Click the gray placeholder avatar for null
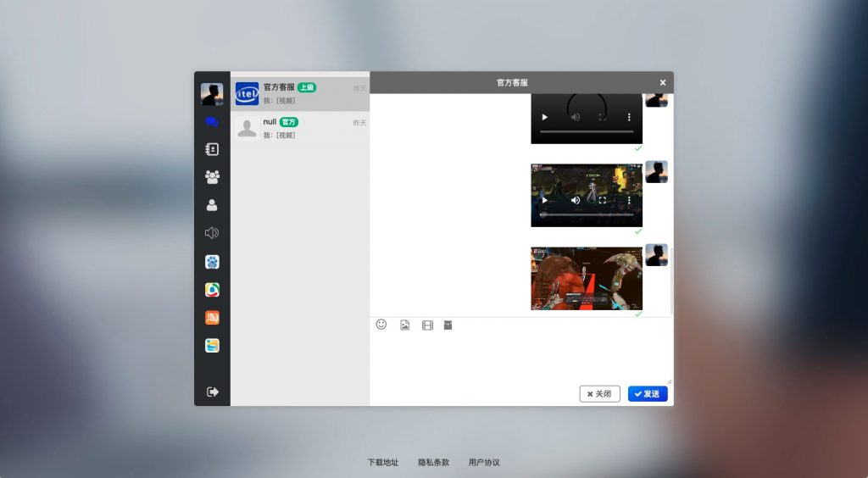 click(247, 128)
